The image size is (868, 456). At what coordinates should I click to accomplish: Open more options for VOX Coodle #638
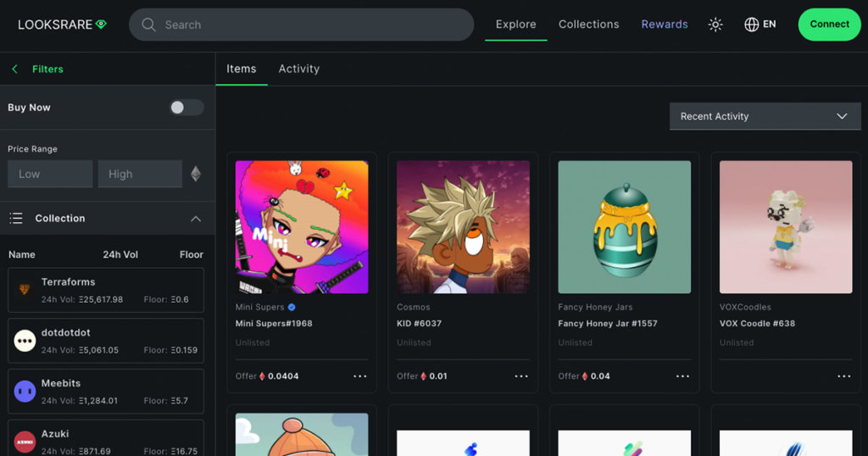(843, 376)
